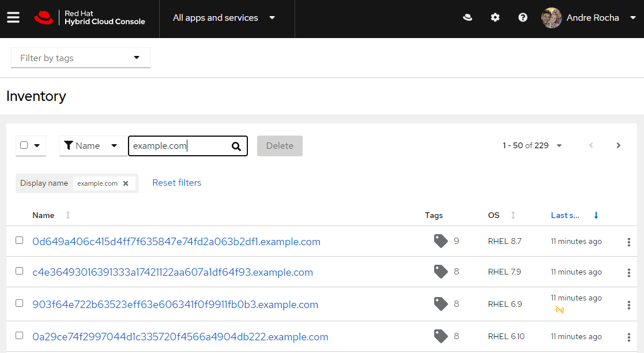Check the box for host 0a29ce74f2997044d1c335720f4566a4904db222
This screenshot has height=353, width=644.
click(20, 336)
